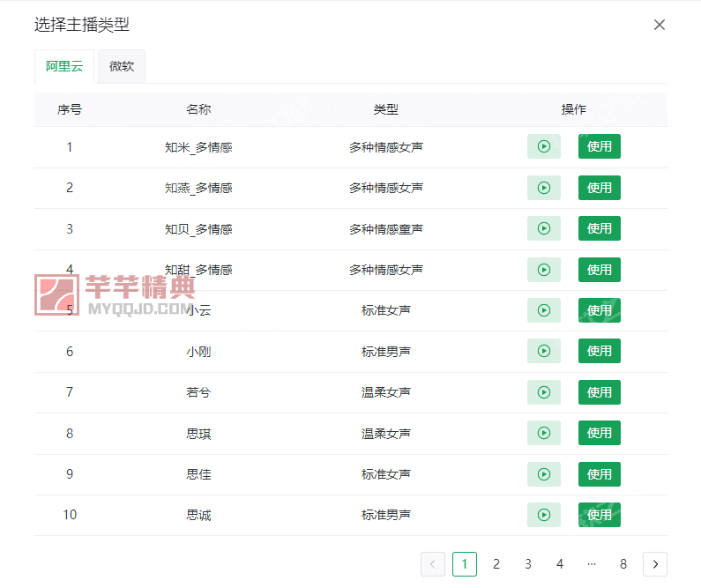Play preview for 小云 voice
This screenshot has height=588, width=701.
[544, 310]
